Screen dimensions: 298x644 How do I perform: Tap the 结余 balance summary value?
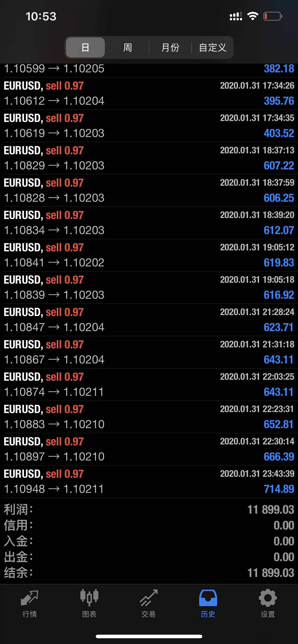pos(270,573)
